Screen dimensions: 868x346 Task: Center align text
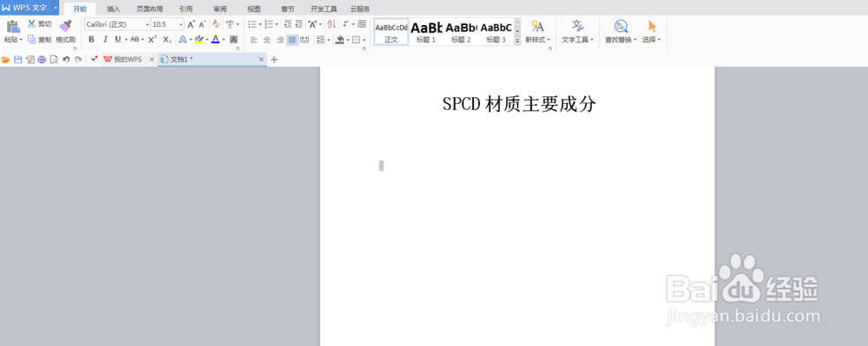266,40
